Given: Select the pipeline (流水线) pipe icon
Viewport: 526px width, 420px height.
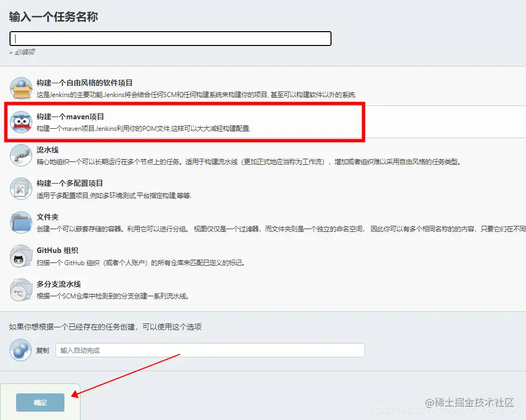Looking at the screenshot, I should [x=21, y=155].
